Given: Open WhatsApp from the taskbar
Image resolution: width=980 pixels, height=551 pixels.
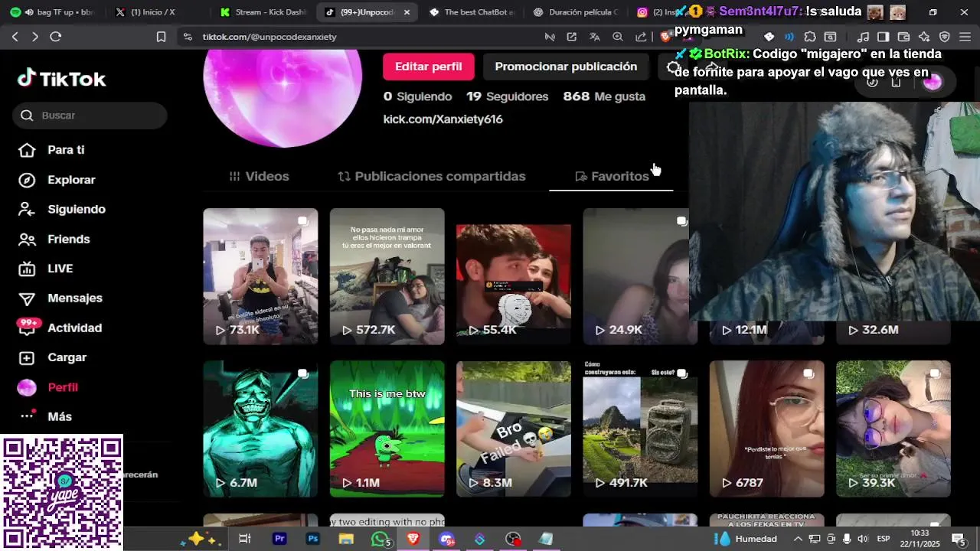Looking at the screenshot, I should 380,539.
